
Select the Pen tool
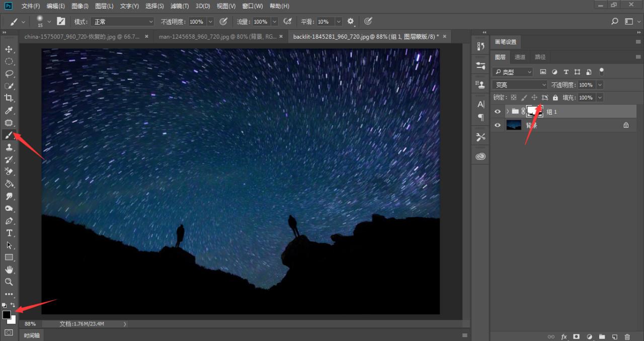point(9,221)
